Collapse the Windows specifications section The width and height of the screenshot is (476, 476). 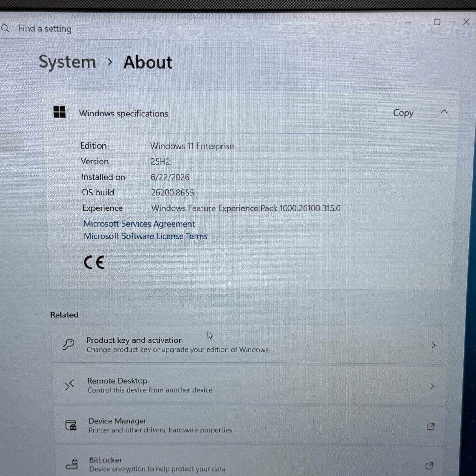(x=444, y=112)
